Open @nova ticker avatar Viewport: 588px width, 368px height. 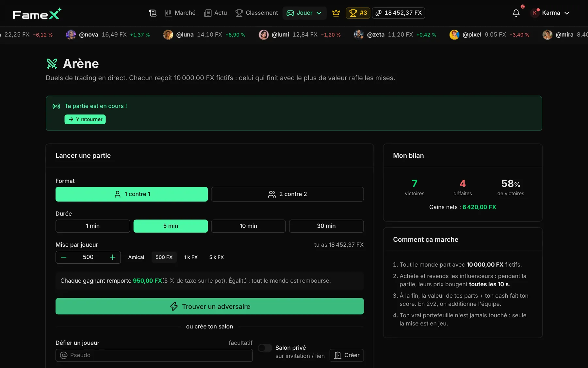click(71, 35)
